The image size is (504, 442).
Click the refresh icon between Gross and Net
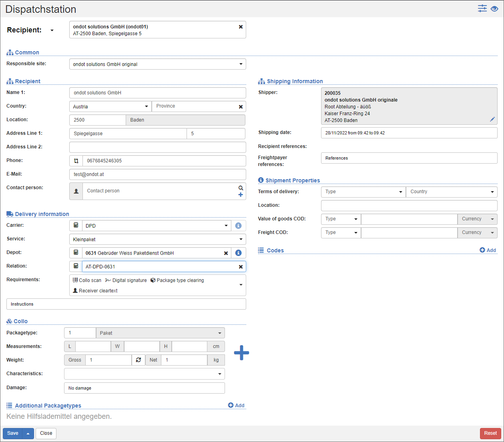[x=139, y=360]
